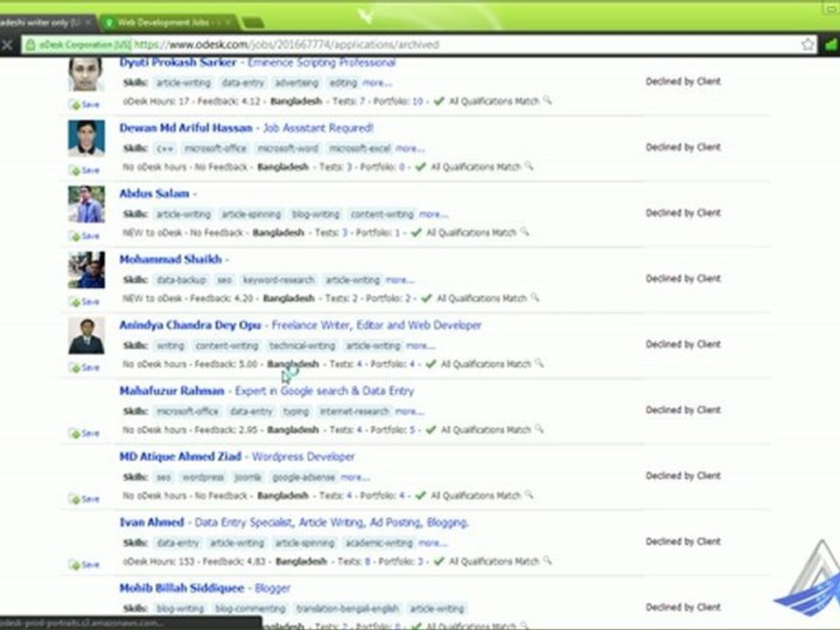Viewport: 840px width, 630px height.
Task: Click 'Freelance Writer, Editor and Web Developer' title
Action: point(376,325)
